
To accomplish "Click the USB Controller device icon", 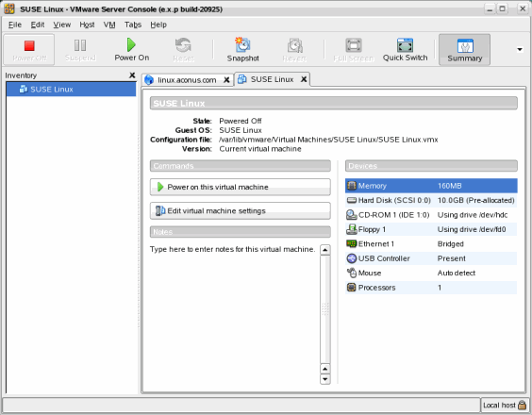I will tap(352, 258).
